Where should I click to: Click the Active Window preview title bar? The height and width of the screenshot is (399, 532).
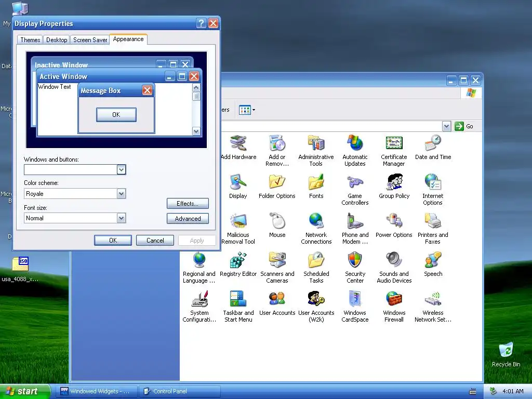[x=119, y=76]
